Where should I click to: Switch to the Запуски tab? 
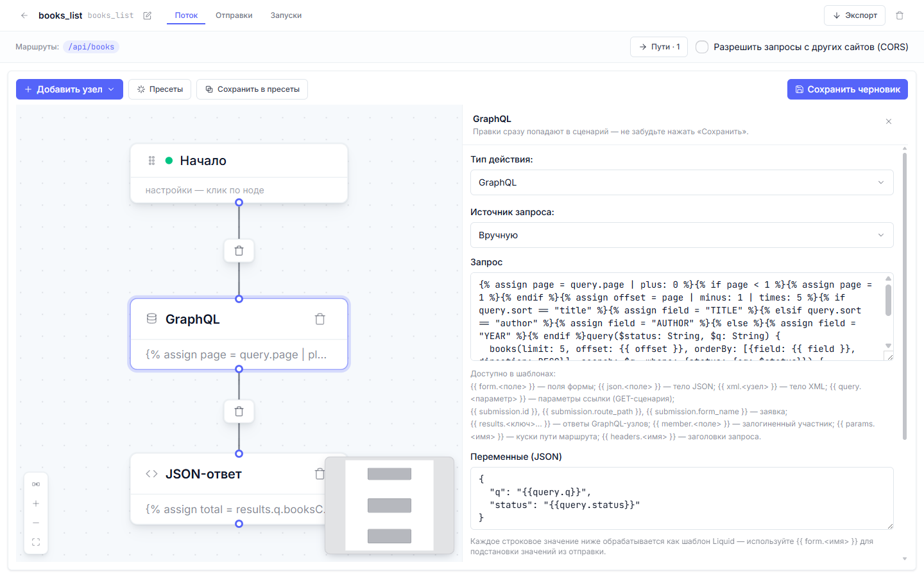coord(286,15)
